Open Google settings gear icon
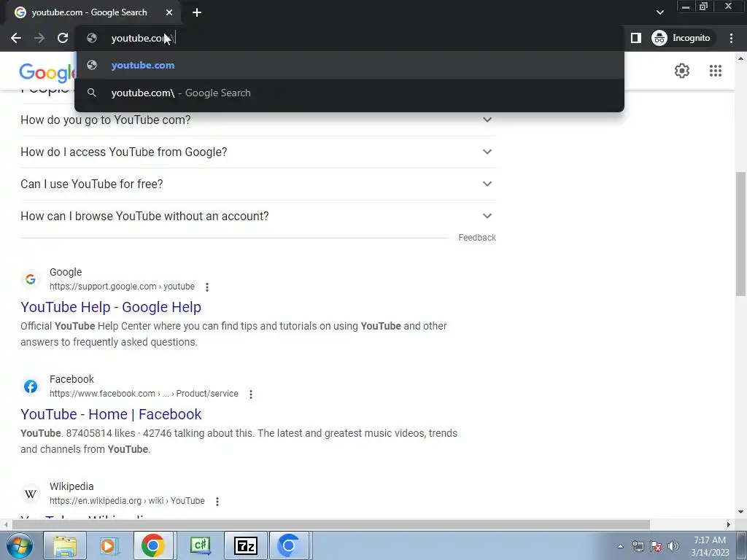 pyautogui.click(x=682, y=71)
